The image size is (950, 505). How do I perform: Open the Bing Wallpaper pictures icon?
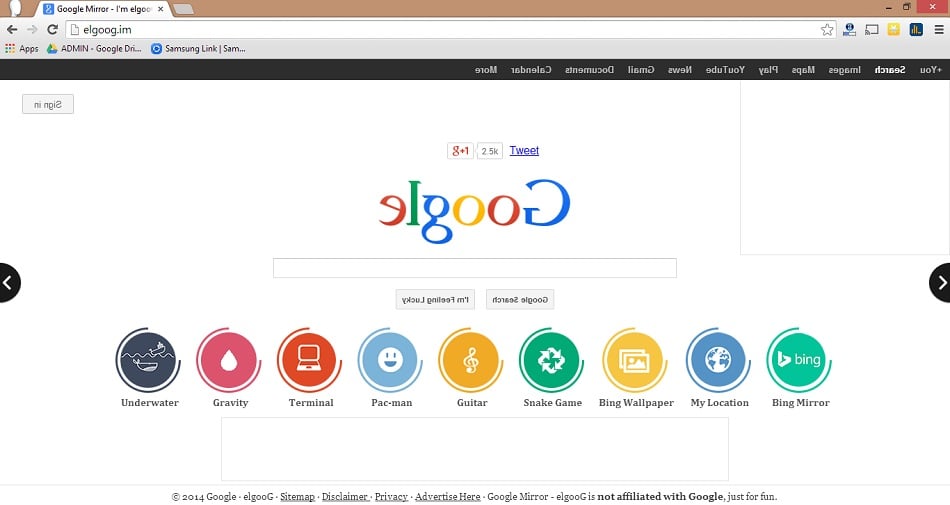coord(634,360)
